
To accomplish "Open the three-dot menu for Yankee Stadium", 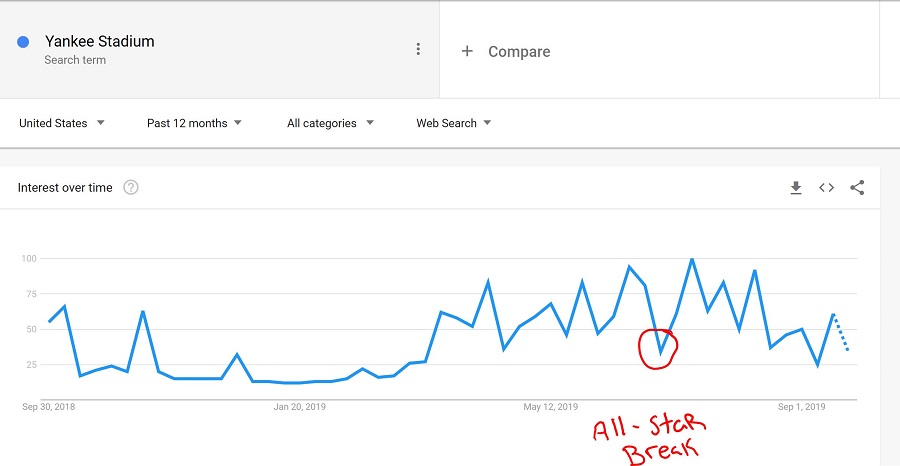I will 418,49.
